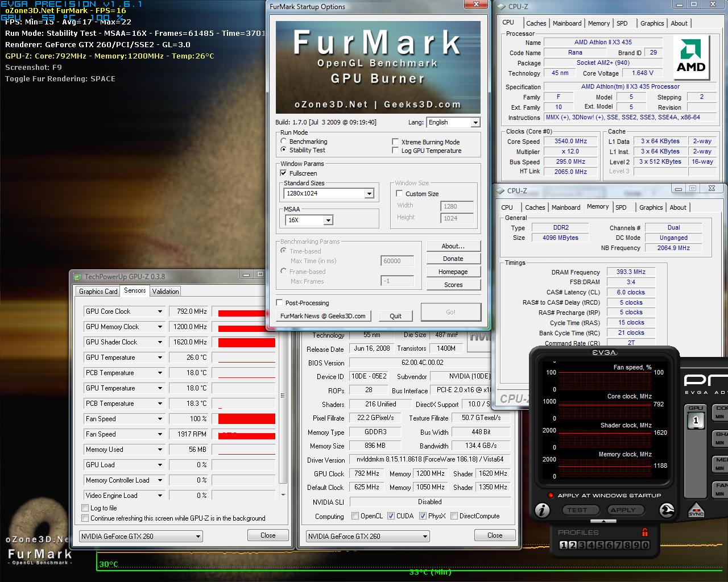728x582 pixels.
Task: Select profile slot 3 in EVGA Precision
Action: coord(581,545)
